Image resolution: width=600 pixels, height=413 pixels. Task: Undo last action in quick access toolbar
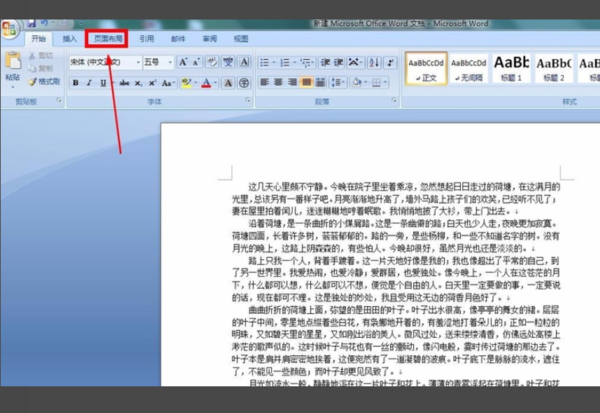pos(44,24)
